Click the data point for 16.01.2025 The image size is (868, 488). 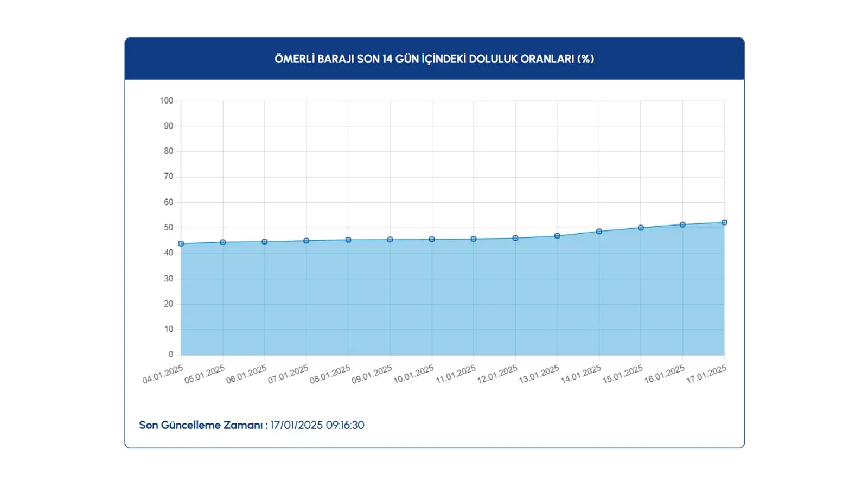click(682, 224)
